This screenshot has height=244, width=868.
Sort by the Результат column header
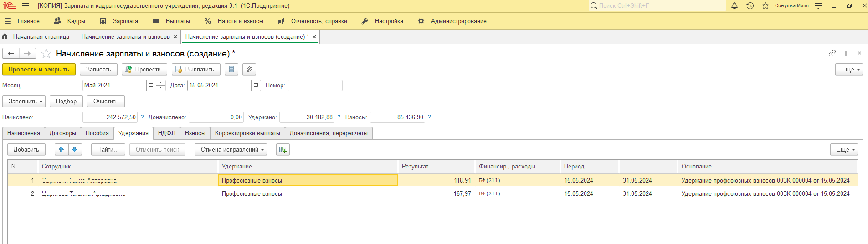pos(437,166)
